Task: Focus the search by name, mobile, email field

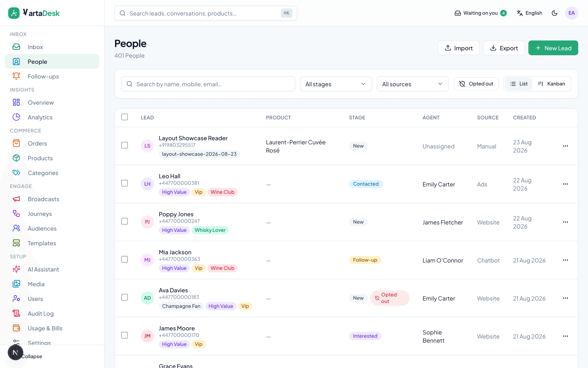Action: point(208,84)
